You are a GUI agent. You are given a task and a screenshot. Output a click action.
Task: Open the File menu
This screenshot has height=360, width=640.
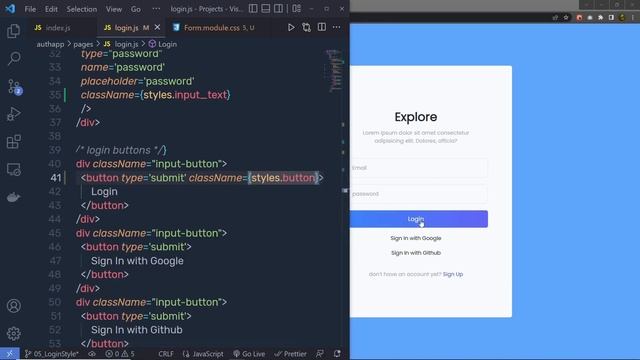30,9
